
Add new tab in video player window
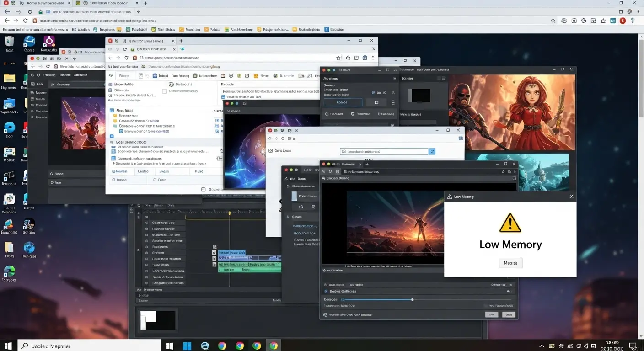tap(367, 164)
